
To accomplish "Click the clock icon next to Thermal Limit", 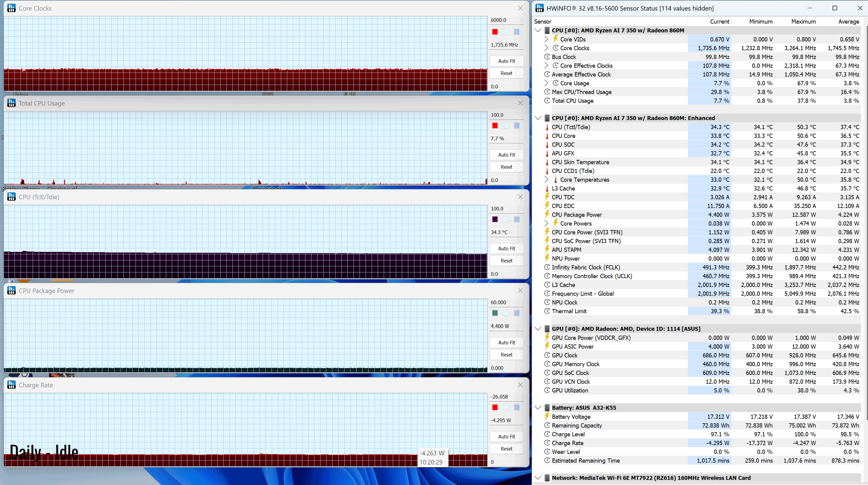I will click(547, 311).
